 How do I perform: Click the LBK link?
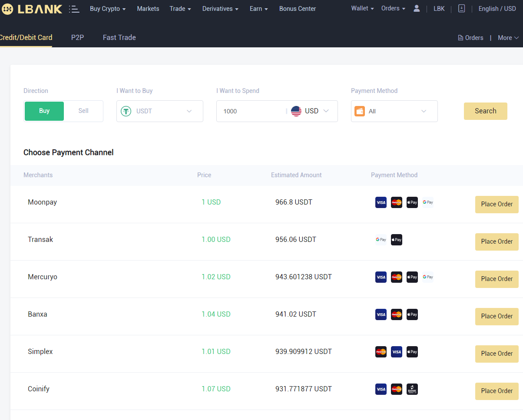pos(439,9)
